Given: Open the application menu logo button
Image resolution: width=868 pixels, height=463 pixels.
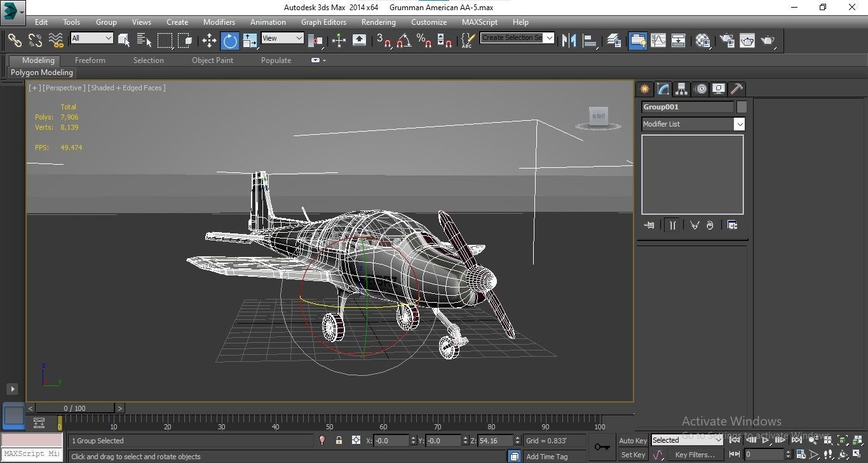Looking at the screenshot, I should 13,11.
